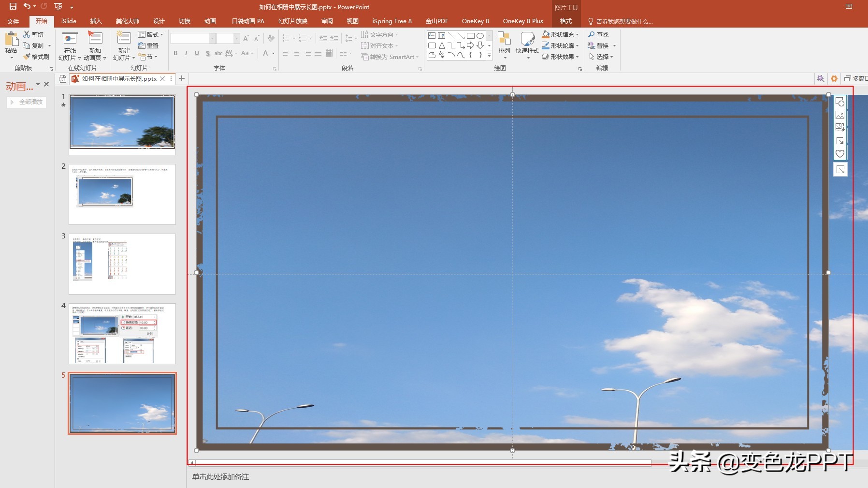Toggle justify text alignment
Screen dimensions: 868x488
click(318, 53)
